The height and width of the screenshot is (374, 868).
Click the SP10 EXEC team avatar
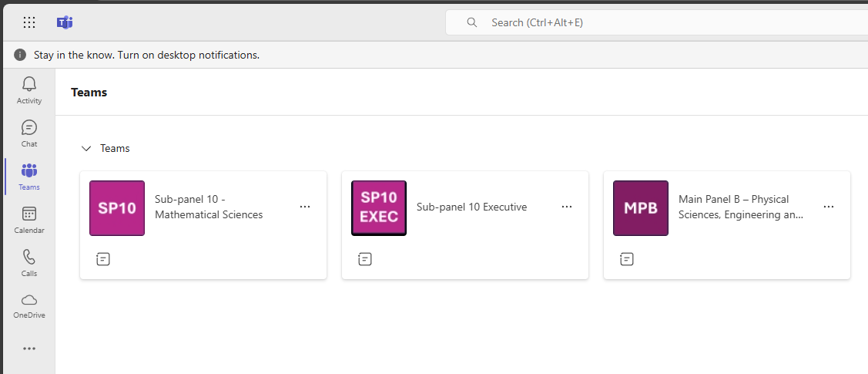379,207
